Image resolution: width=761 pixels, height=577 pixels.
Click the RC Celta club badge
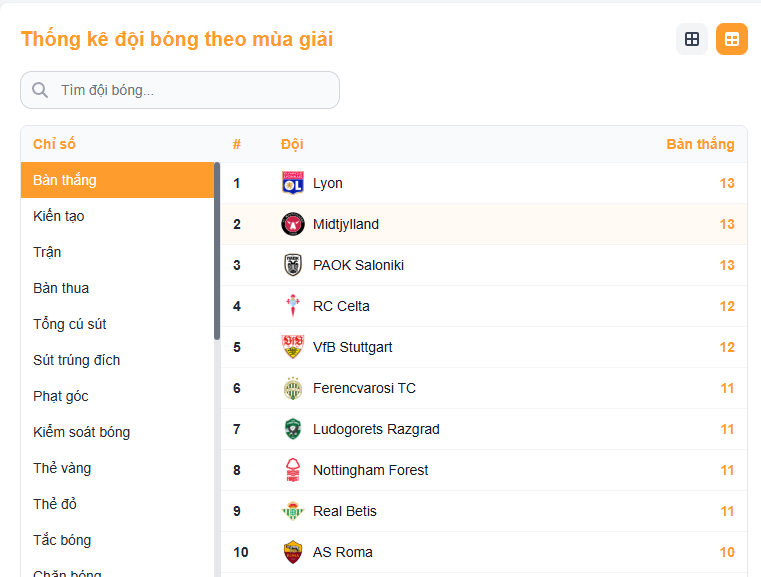click(x=292, y=306)
